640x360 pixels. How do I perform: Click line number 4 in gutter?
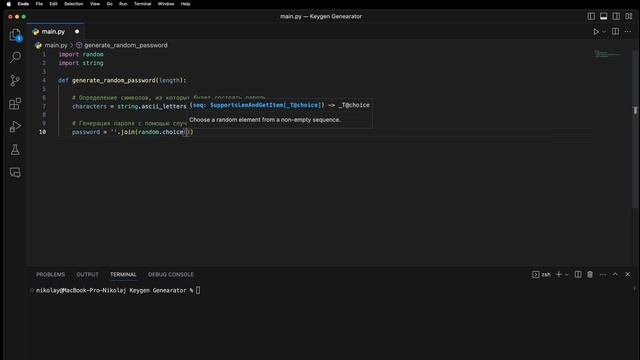(44, 80)
